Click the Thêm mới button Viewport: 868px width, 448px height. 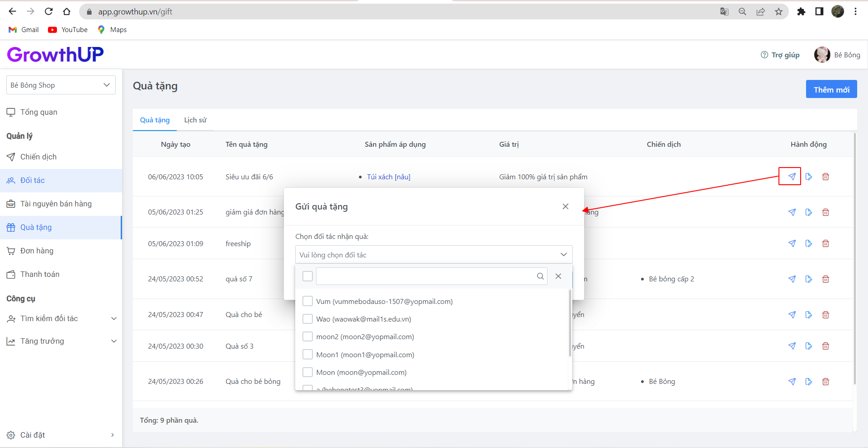point(831,89)
